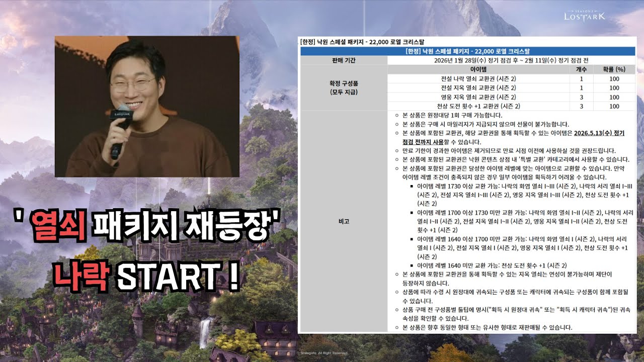Click the note saying 지옥 열쇠는 연성이 불가능
Screen dimensions: 644x362
[x=507, y=279]
